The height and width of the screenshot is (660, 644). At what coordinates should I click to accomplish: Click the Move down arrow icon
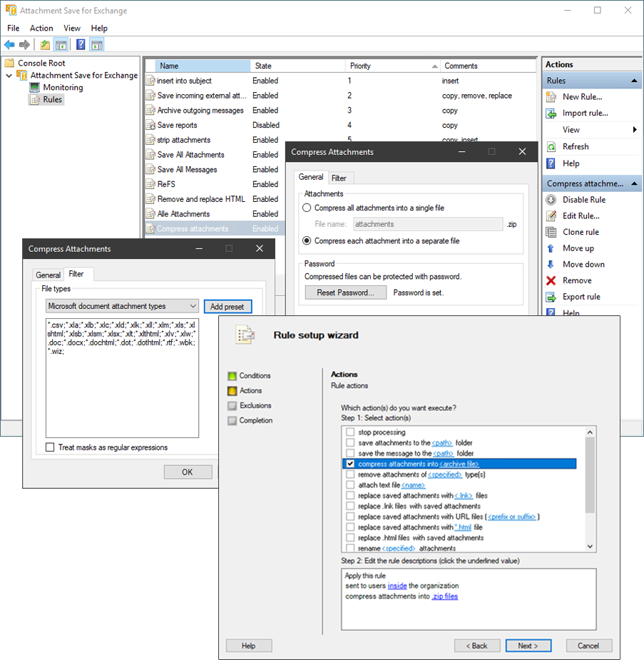[551, 264]
